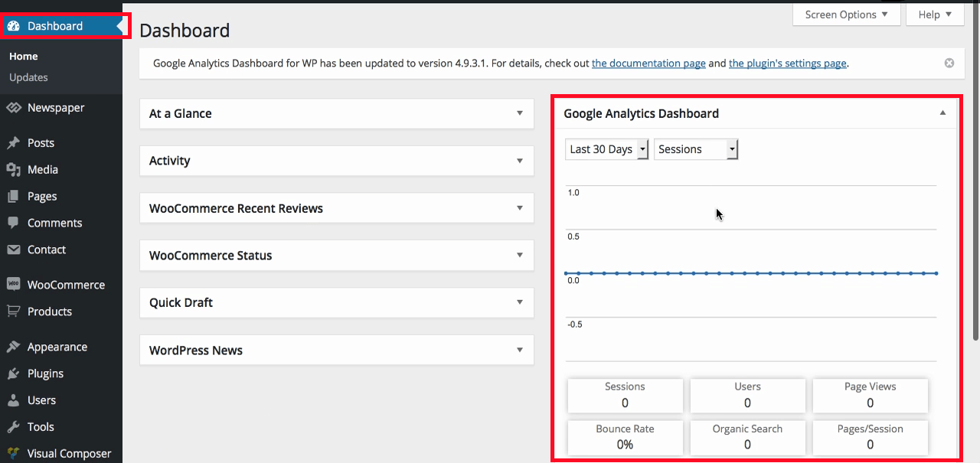Viewport: 980px width, 463px height.
Task: Click the Plugins plug icon
Action: point(13,373)
